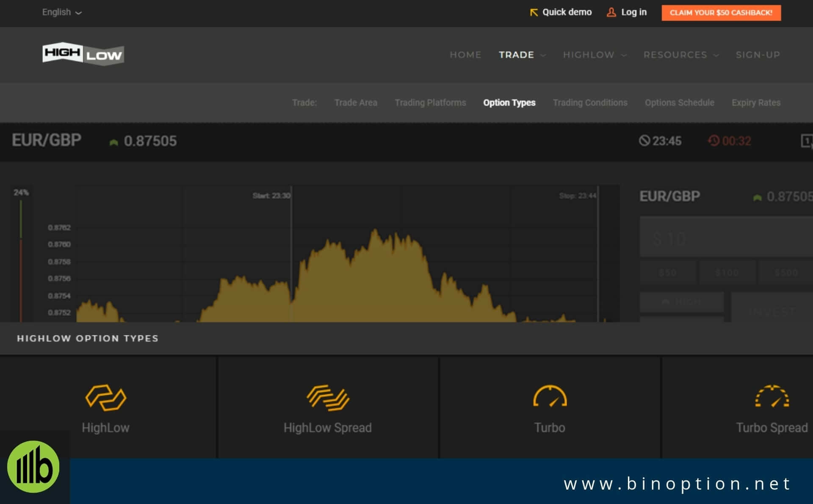
Task: Open the English language dropdown
Action: (x=62, y=12)
